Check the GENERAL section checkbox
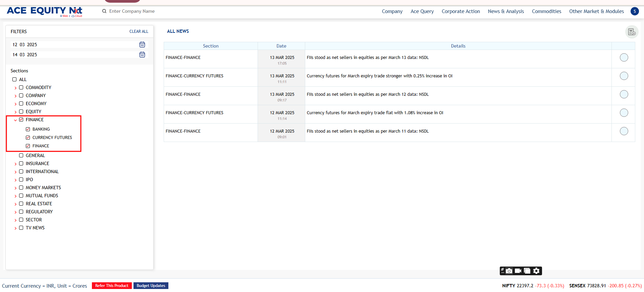This screenshot has width=644, height=292. (21, 155)
